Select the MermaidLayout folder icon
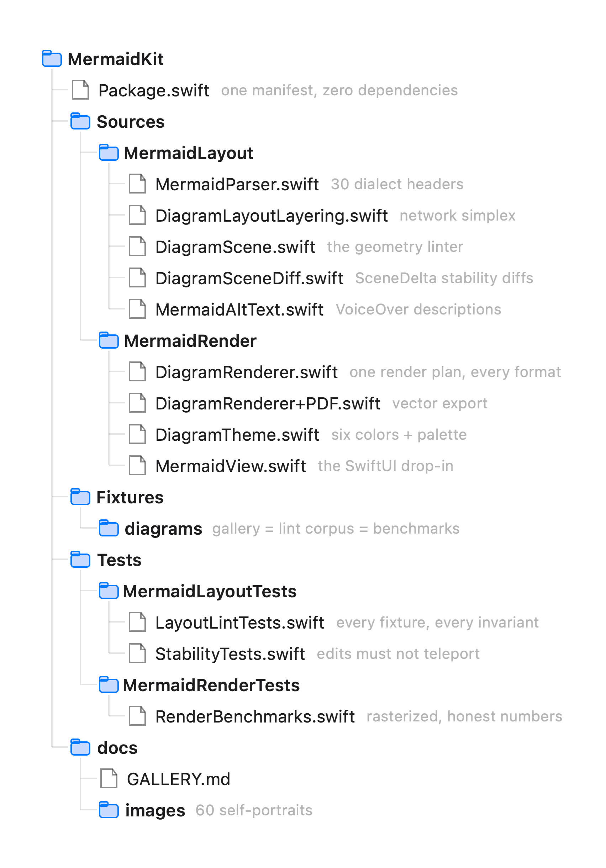606x868 pixels. pyautogui.click(x=109, y=152)
